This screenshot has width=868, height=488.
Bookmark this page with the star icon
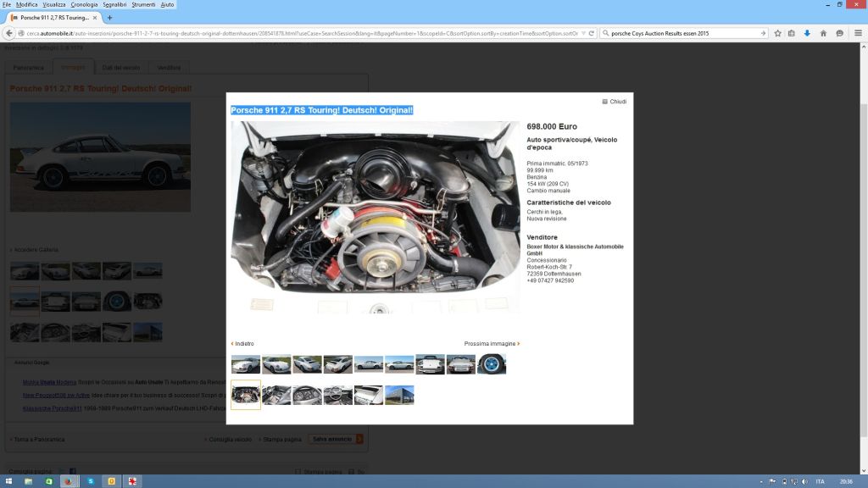click(778, 33)
